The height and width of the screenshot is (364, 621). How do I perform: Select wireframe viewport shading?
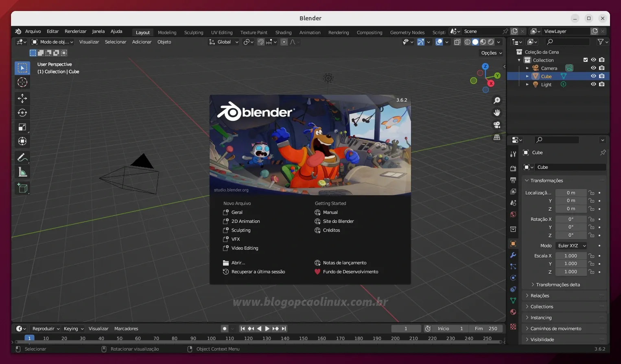point(468,42)
